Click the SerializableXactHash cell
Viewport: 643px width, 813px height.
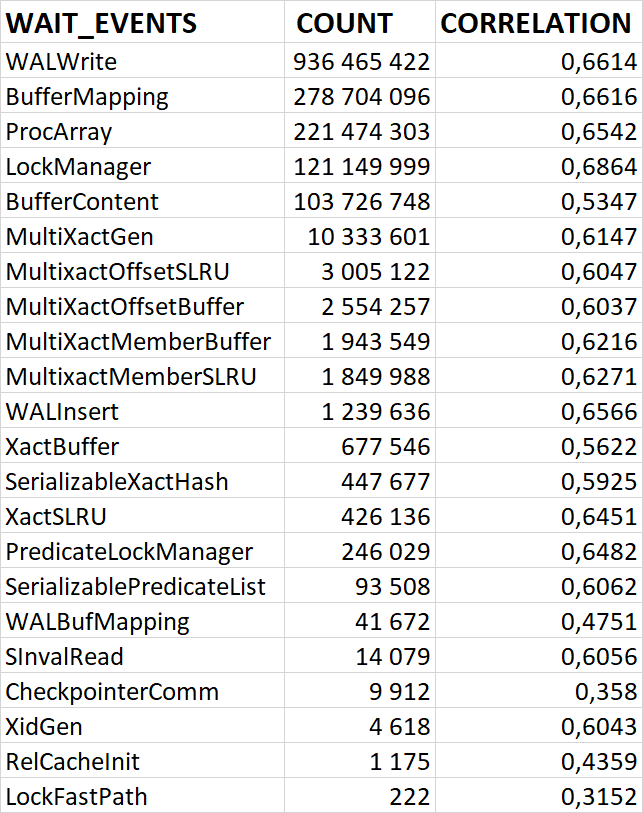coord(117,482)
